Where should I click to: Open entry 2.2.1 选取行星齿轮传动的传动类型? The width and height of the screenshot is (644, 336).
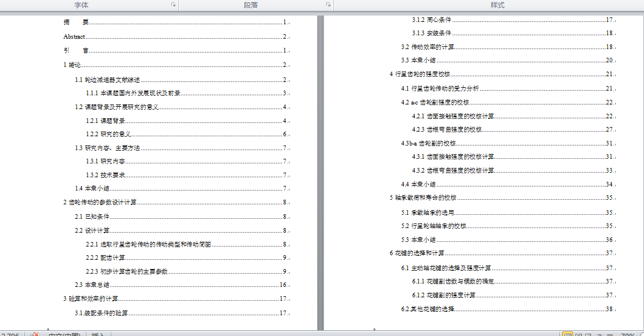188,244
